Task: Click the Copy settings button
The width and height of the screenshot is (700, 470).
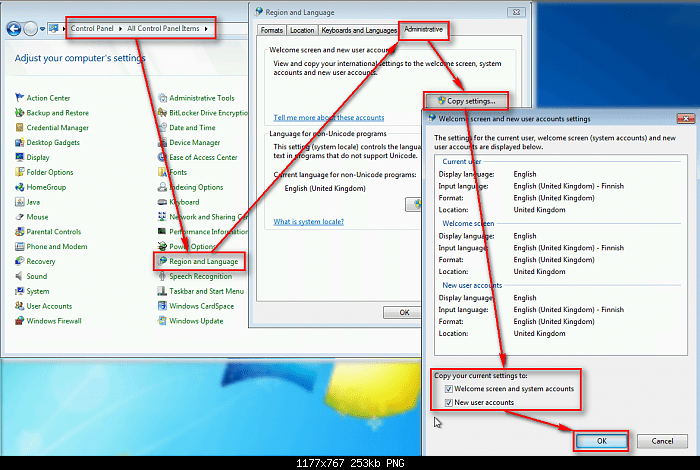Action: [466, 101]
